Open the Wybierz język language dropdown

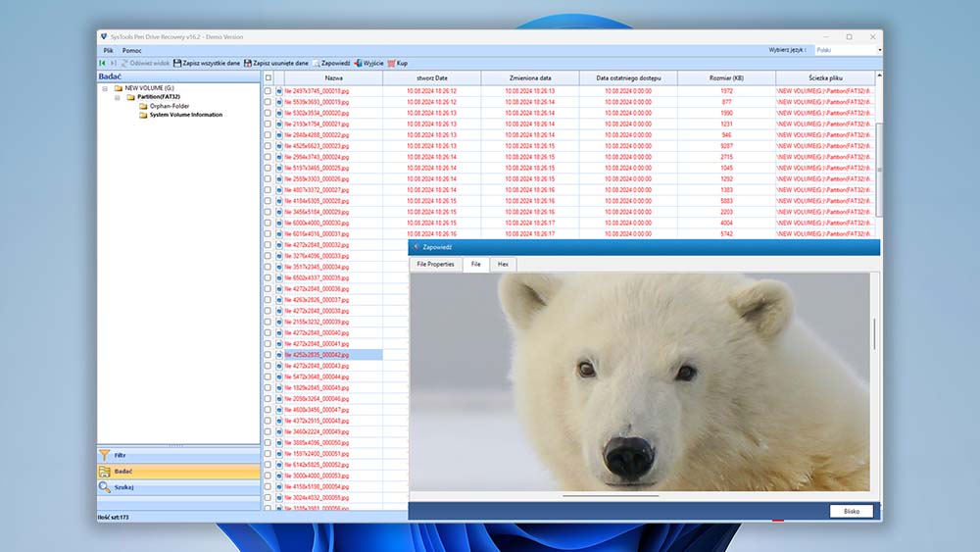[848, 50]
